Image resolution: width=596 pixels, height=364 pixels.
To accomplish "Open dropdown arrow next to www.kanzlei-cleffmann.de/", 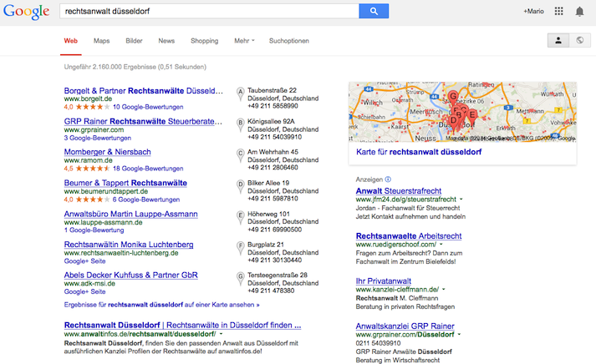I will [443, 290].
